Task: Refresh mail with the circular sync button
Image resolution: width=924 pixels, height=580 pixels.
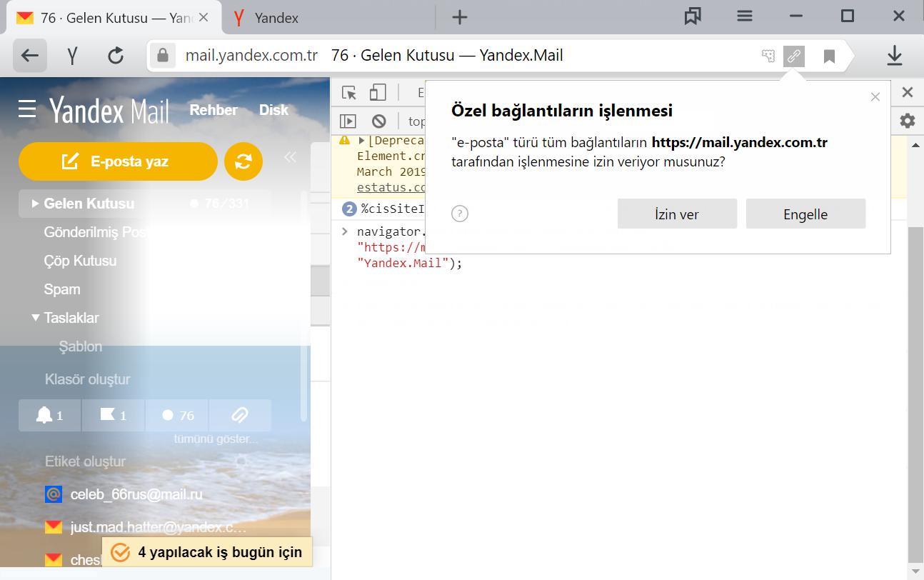Action: pyautogui.click(x=243, y=161)
